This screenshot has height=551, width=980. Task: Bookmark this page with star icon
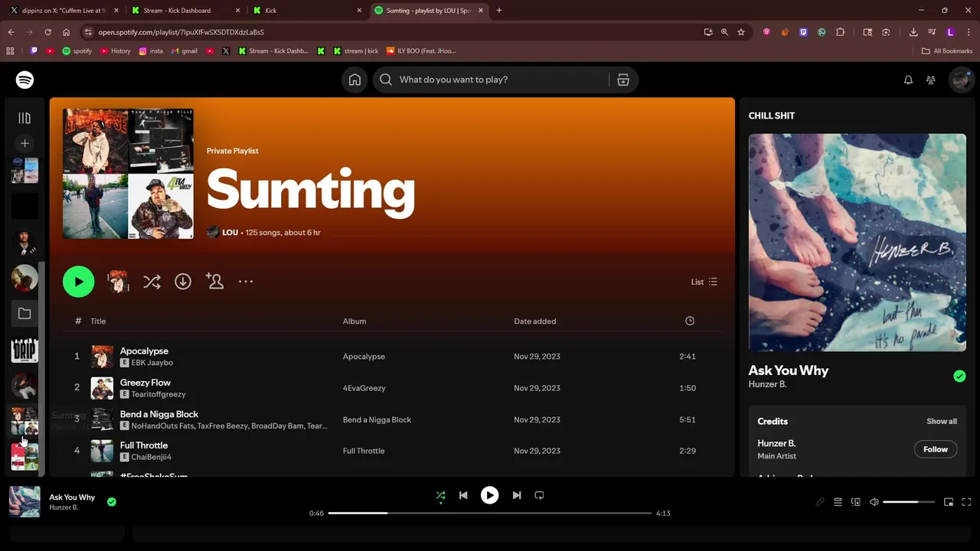coord(741,32)
